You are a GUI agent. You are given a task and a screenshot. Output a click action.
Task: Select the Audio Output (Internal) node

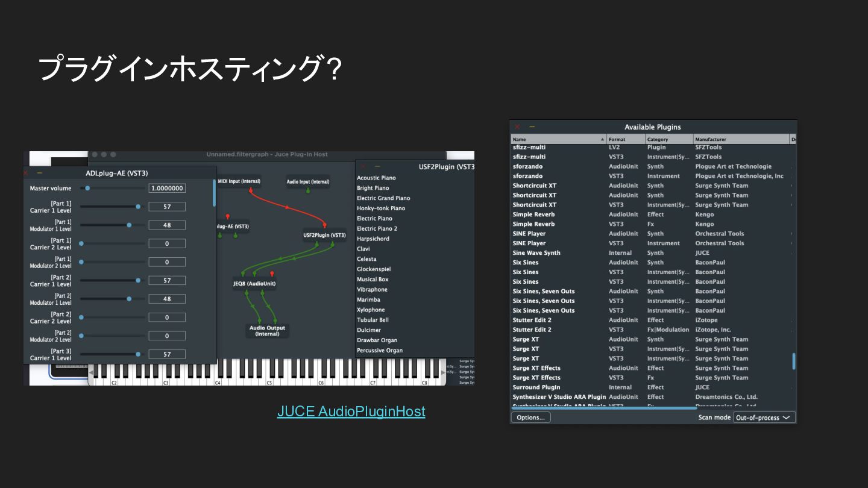click(x=268, y=331)
